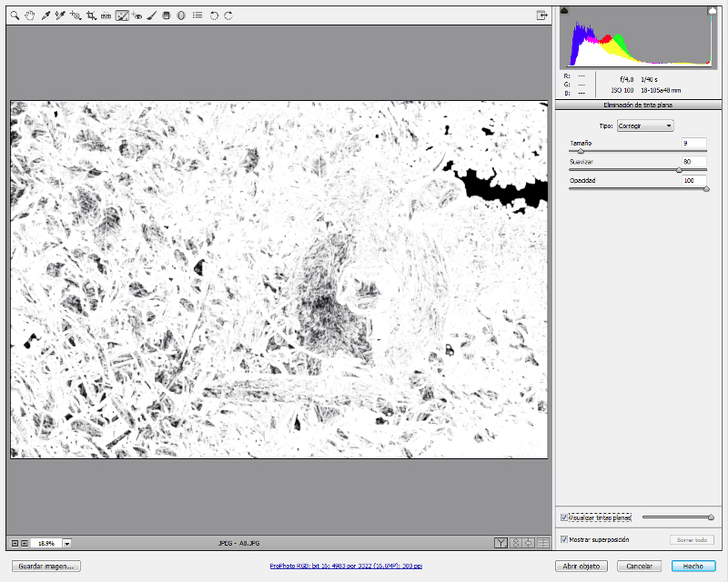Toggle highlight clipping warning on histogram
Screen dimensions: 728x582
(713, 10)
